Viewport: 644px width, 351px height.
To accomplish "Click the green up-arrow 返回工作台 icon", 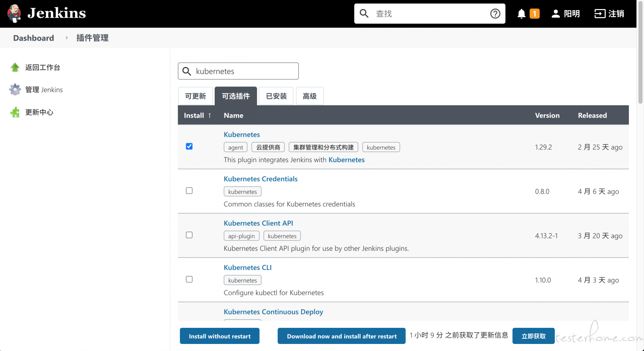I will (x=15, y=67).
